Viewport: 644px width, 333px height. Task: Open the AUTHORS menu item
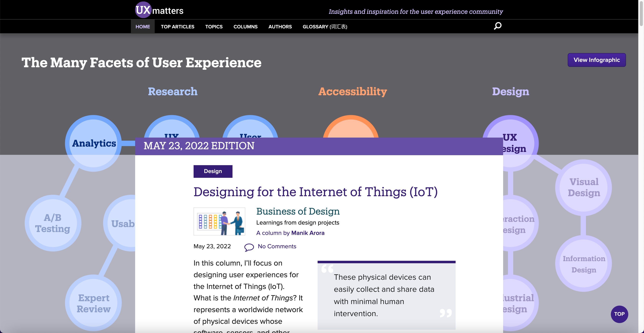[x=280, y=26]
